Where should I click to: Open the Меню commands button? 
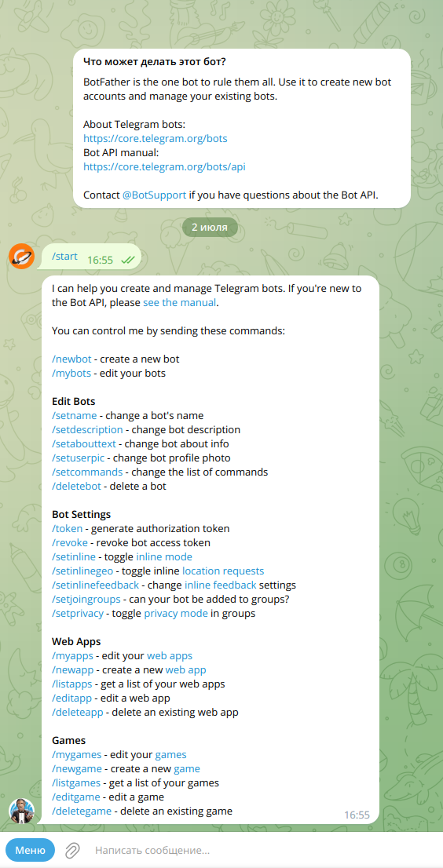[31, 850]
